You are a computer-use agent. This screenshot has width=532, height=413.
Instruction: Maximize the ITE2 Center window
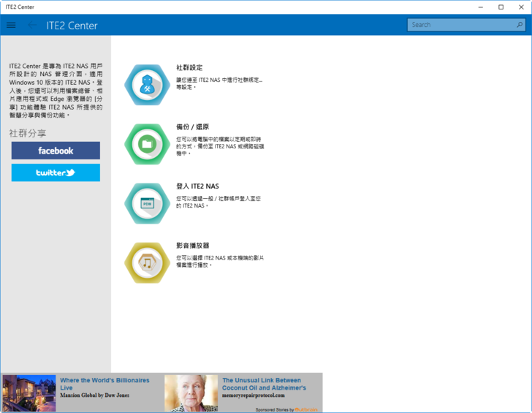[501, 7]
